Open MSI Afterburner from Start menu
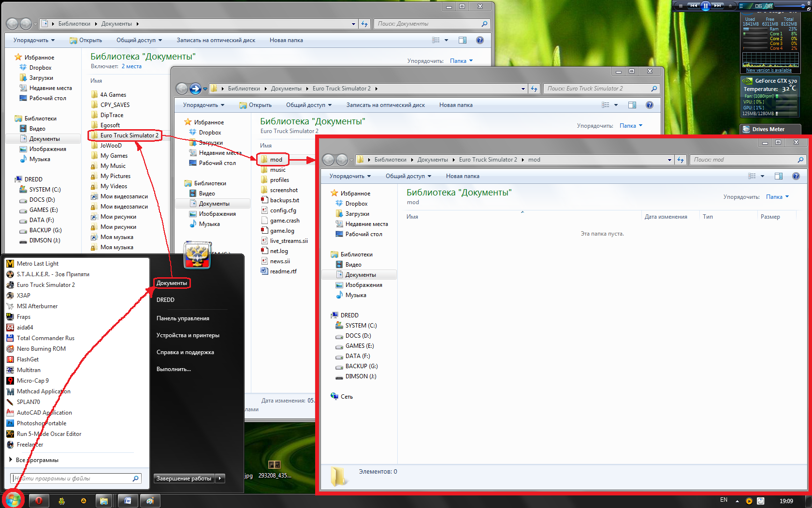812x508 pixels. 37,306
